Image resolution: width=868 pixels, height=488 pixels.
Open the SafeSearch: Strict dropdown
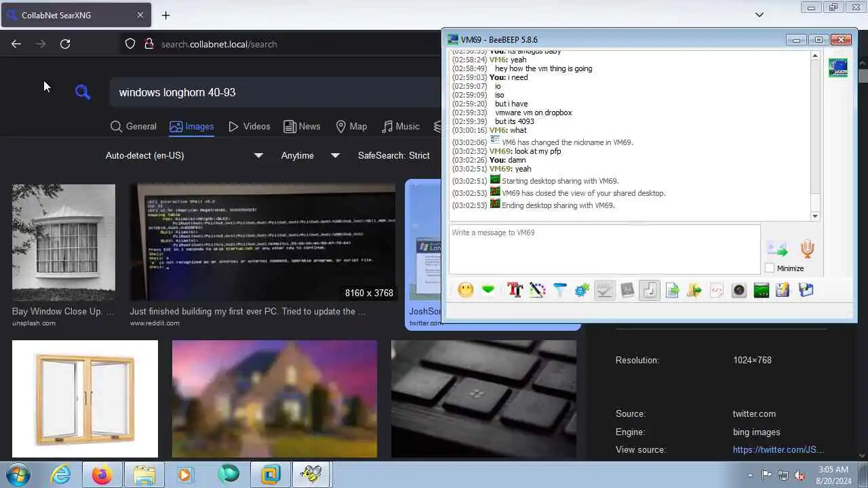[394, 155]
